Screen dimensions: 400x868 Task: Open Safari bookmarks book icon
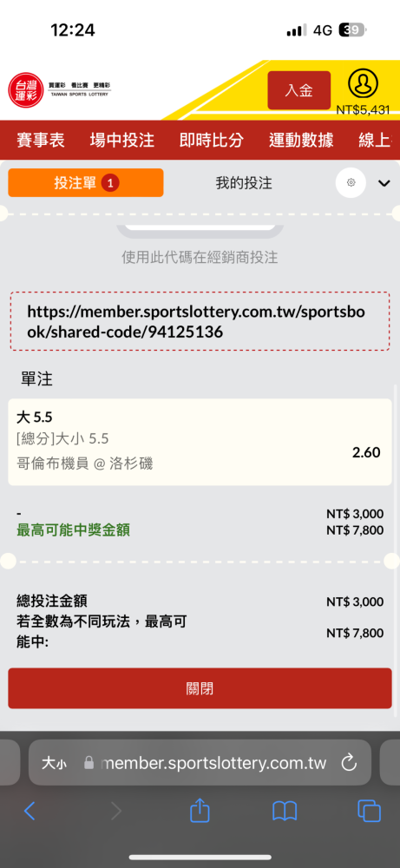(x=285, y=812)
